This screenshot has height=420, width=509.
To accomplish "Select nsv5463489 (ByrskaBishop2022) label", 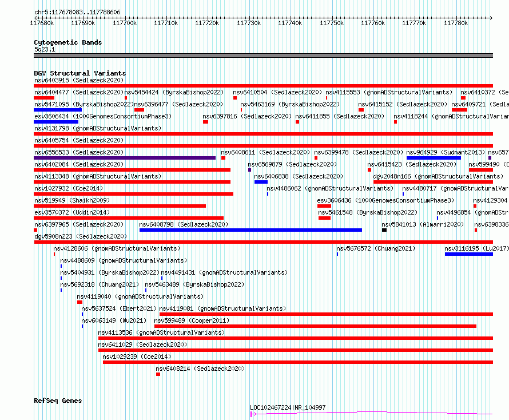I will point(194,284).
